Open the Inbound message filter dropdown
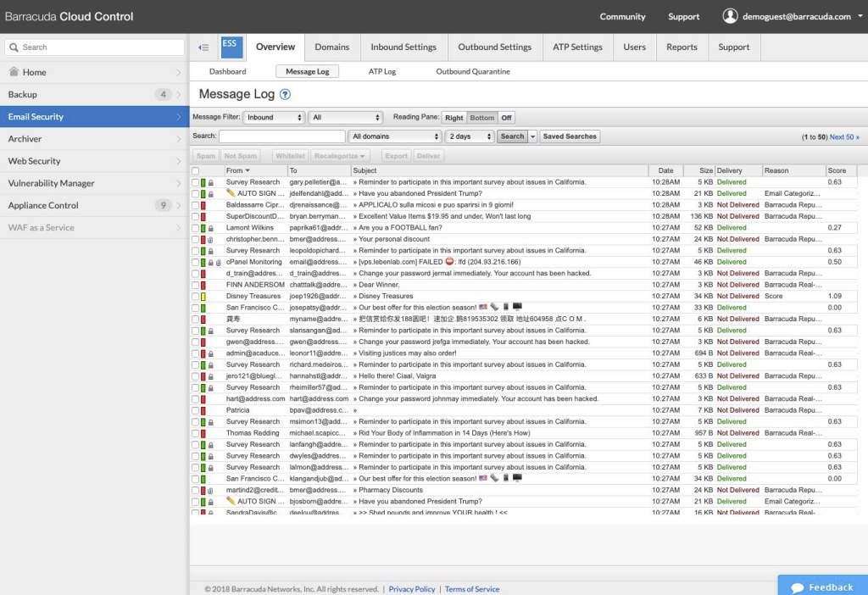This screenshot has width=868, height=595. click(274, 117)
